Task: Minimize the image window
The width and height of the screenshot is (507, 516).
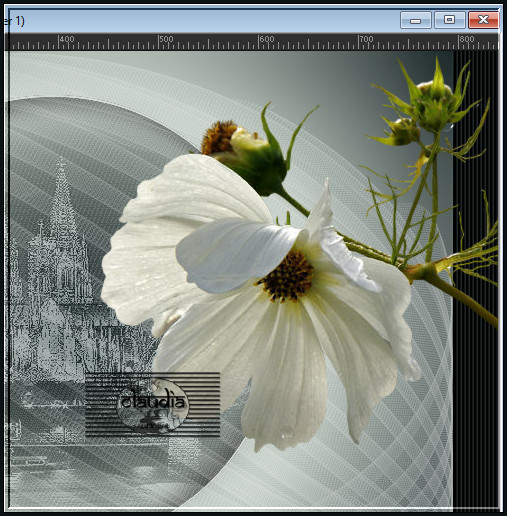Action: [x=416, y=20]
